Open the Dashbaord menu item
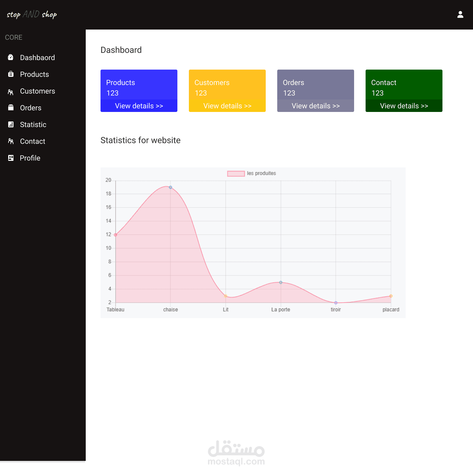 pyautogui.click(x=37, y=58)
